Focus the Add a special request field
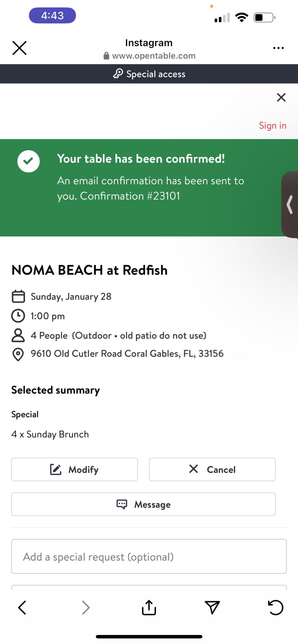Screen dimensions: 298x644 click(149, 556)
